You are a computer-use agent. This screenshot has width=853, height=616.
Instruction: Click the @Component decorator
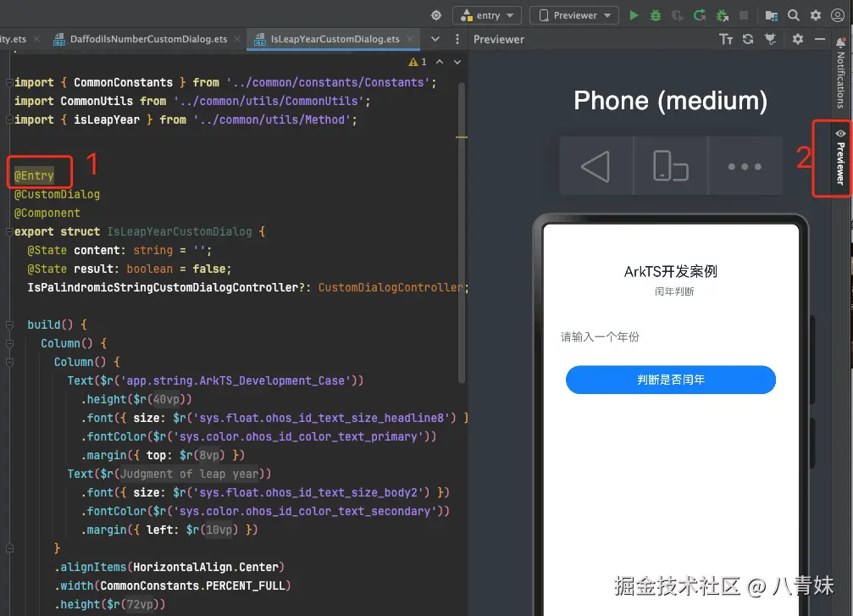[47, 213]
